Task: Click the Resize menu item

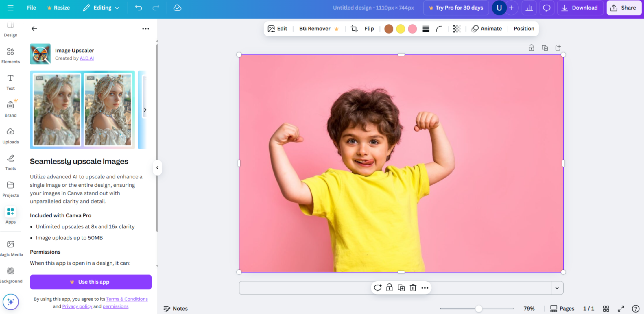Action: click(x=58, y=8)
